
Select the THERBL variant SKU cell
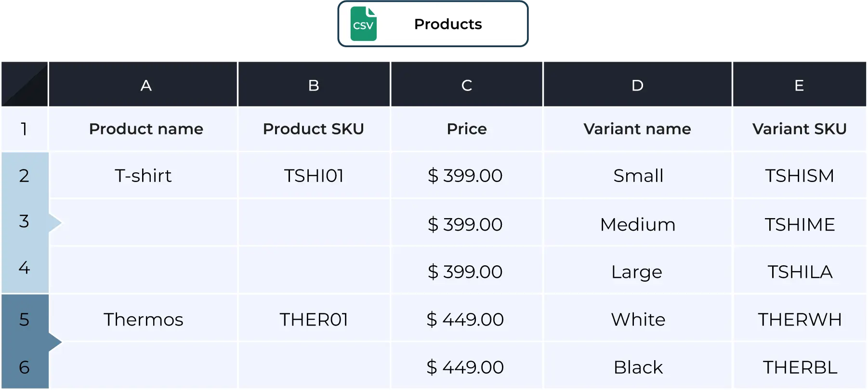800,367
